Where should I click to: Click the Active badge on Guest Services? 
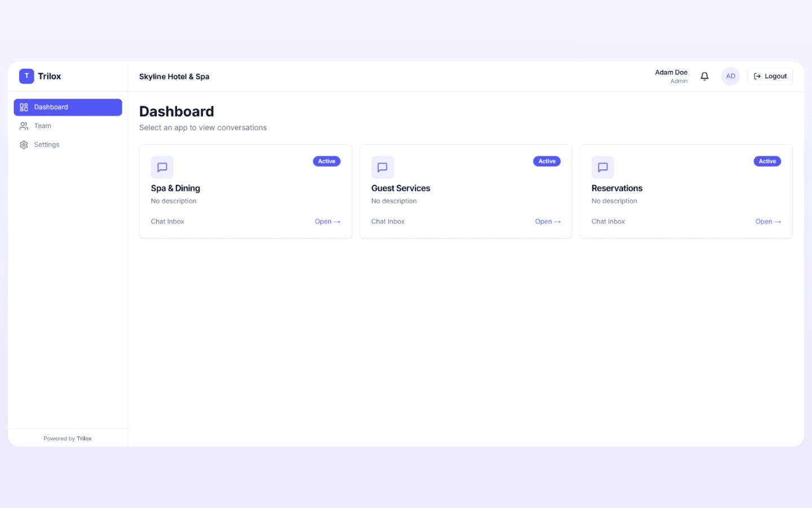pos(546,161)
